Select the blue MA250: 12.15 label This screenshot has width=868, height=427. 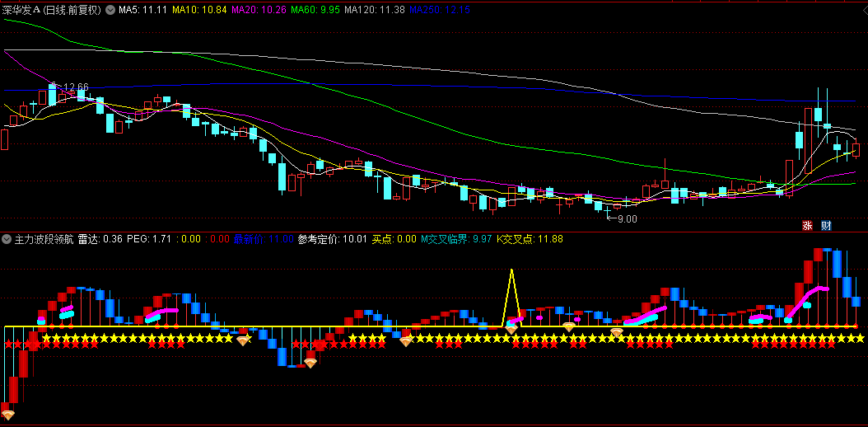(x=441, y=9)
